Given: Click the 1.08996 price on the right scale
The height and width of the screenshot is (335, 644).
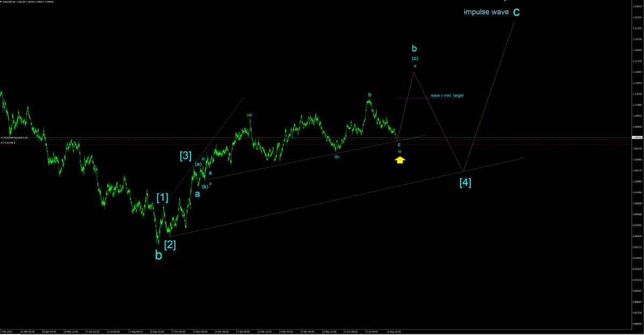Looking at the screenshot, I should (636, 138).
